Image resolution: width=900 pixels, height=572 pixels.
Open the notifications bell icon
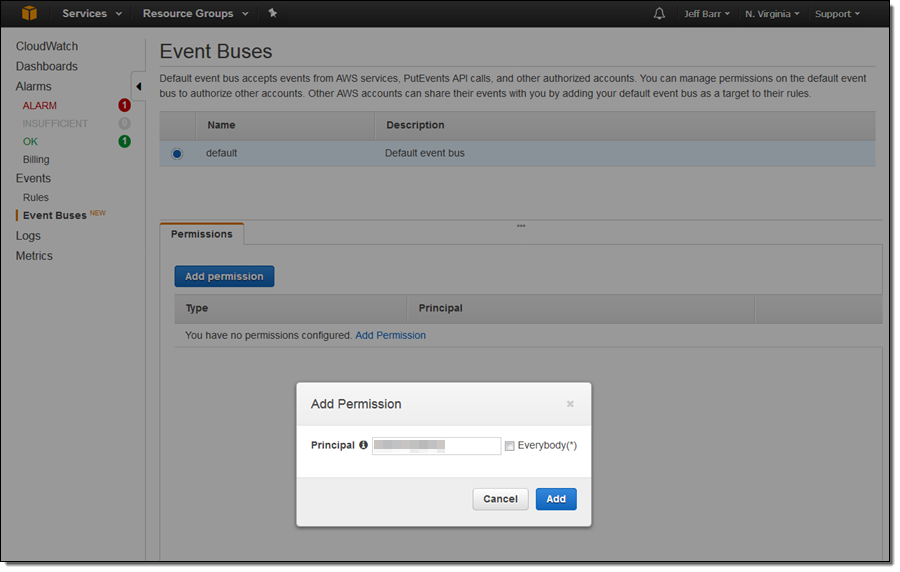tap(659, 14)
